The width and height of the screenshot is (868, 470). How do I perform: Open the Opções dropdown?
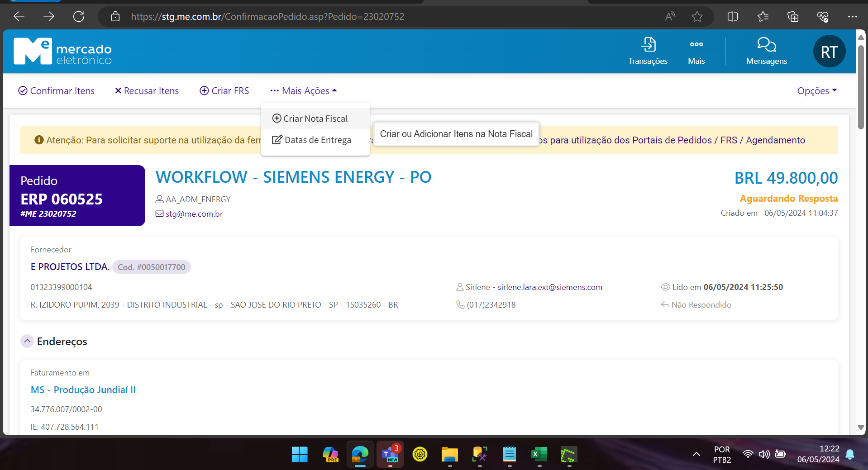pos(817,91)
